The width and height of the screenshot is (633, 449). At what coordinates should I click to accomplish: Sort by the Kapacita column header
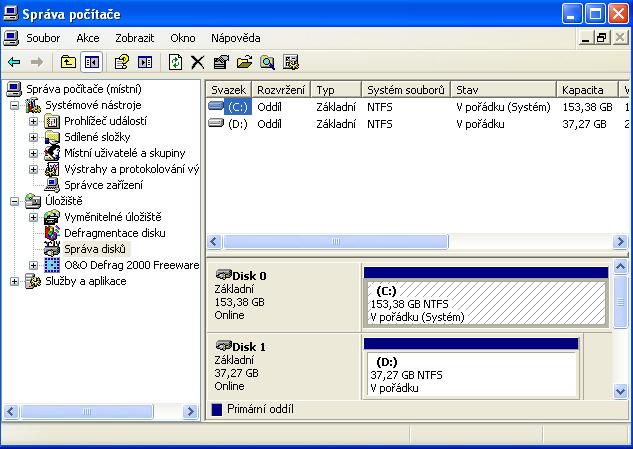(x=587, y=90)
